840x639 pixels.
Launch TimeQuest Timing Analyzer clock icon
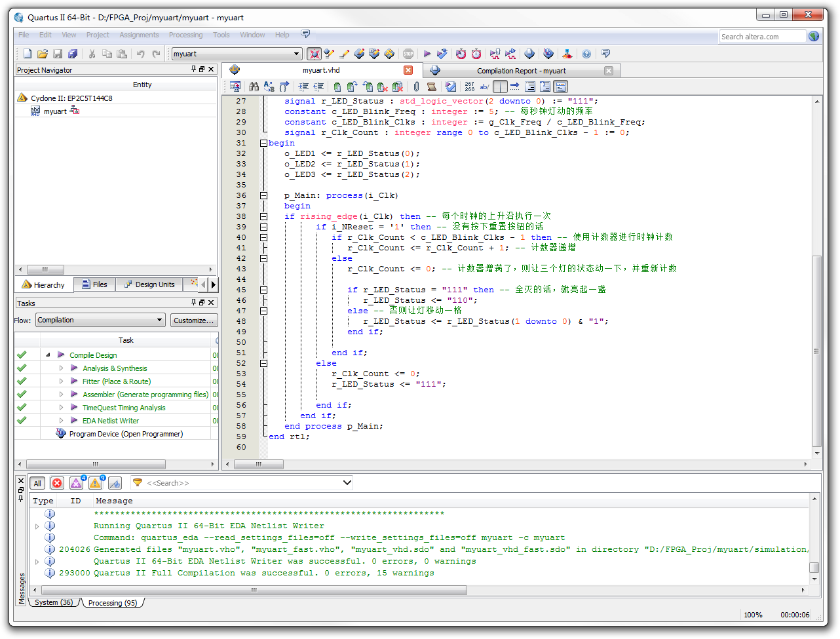click(476, 54)
